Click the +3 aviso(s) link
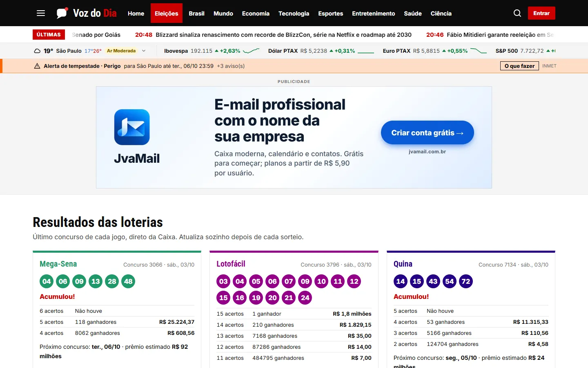Screen dimensions: 588x368 coord(231,66)
